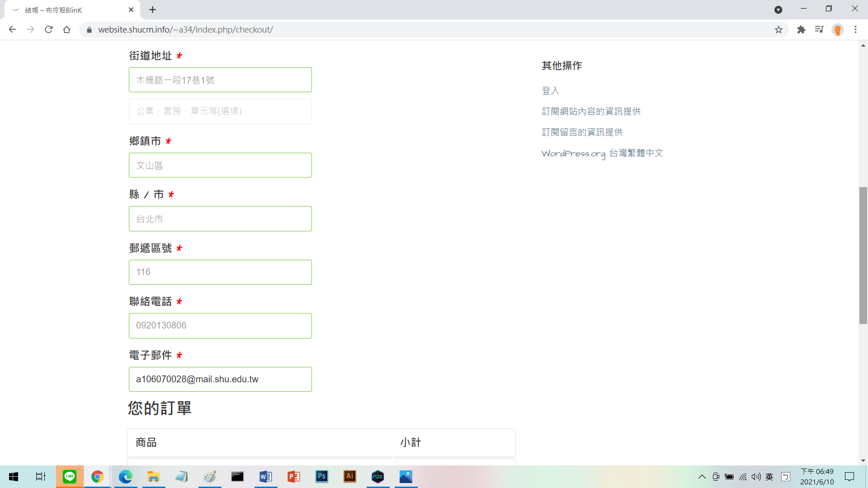The height and width of the screenshot is (488, 868).
Task: Open the WordPress.org 台灣繁體中文 link
Action: [602, 153]
